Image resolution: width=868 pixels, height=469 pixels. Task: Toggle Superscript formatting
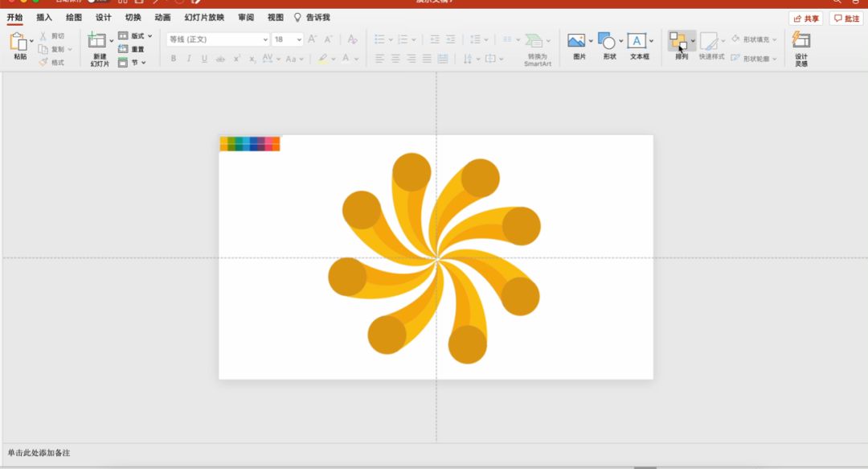click(237, 58)
